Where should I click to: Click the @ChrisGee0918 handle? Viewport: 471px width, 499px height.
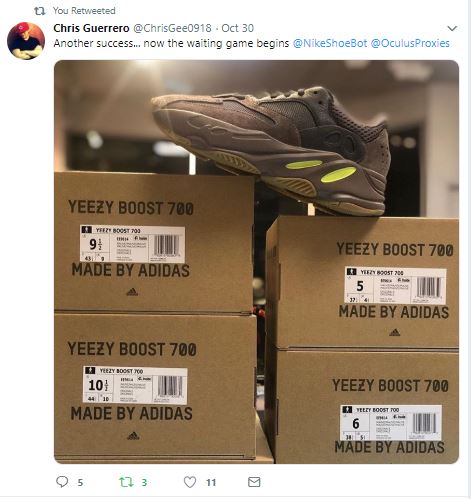point(172,28)
